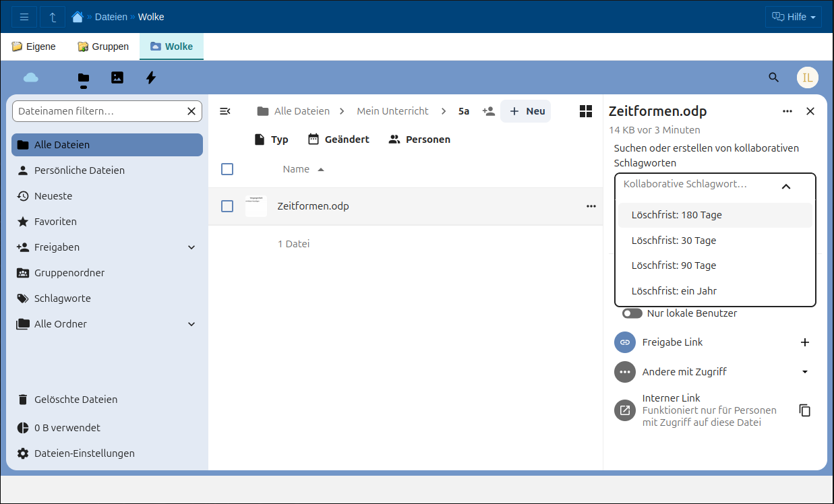
Task: Switch to grid view
Action: click(x=586, y=111)
